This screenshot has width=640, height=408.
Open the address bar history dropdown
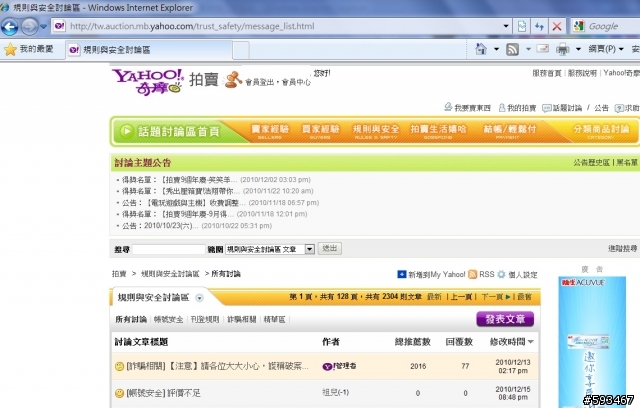click(x=506, y=26)
